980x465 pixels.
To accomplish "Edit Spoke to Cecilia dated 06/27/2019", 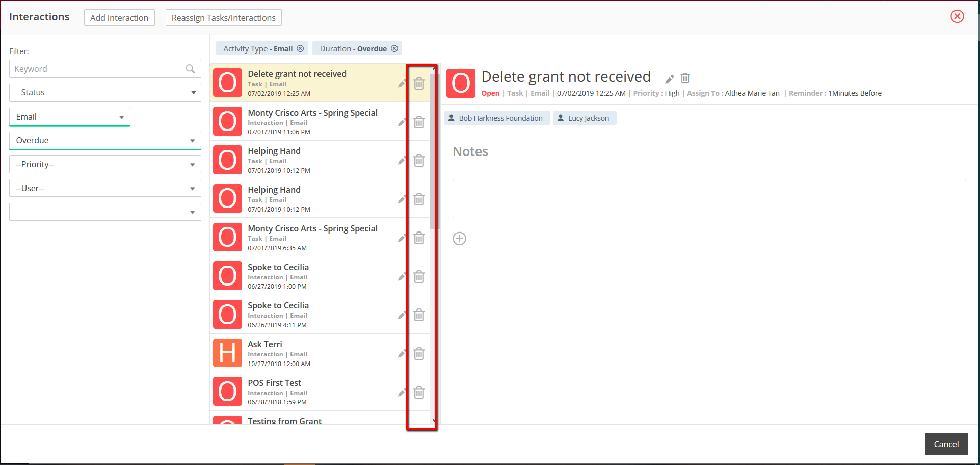I will (x=402, y=276).
